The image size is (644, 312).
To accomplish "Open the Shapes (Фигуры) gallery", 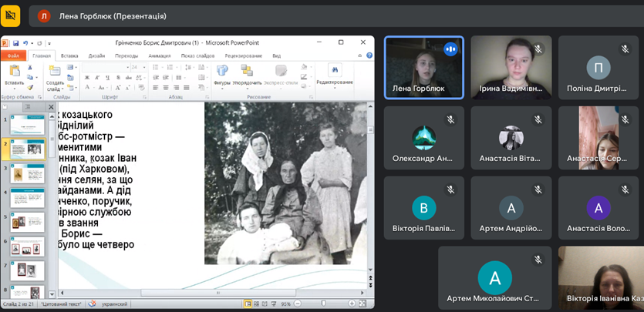I will [x=221, y=72].
